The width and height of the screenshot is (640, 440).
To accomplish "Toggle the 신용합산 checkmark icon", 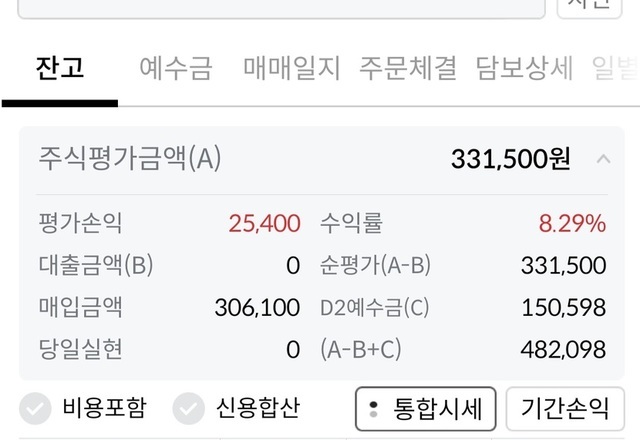I will (x=189, y=408).
